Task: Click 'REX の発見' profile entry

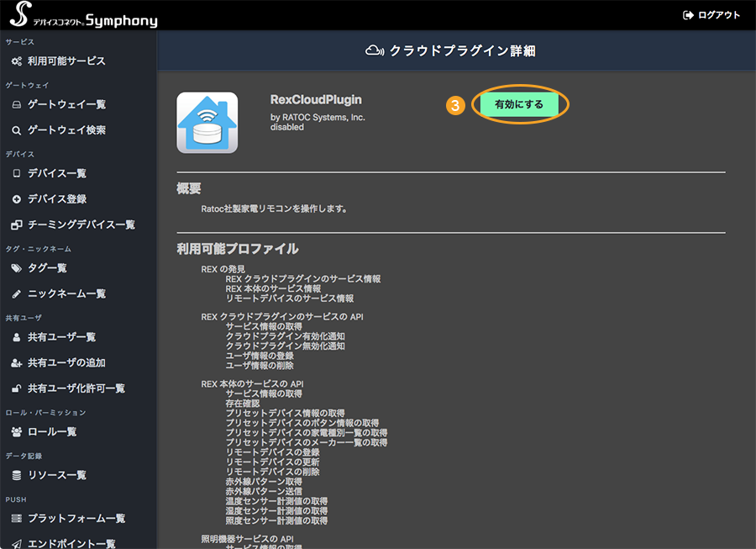Action: 223,269
